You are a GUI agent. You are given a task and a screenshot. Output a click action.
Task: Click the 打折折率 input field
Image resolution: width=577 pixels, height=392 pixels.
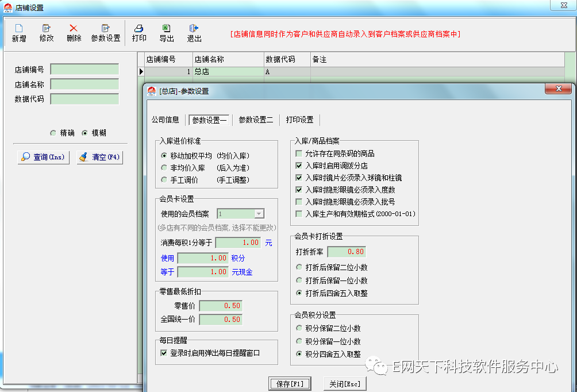pyautogui.click(x=346, y=252)
